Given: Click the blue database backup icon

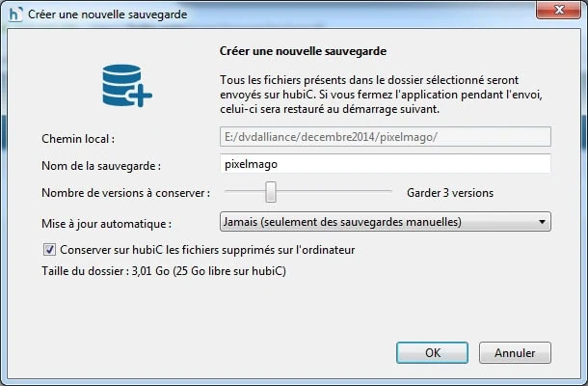Looking at the screenshot, I should point(127,86).
